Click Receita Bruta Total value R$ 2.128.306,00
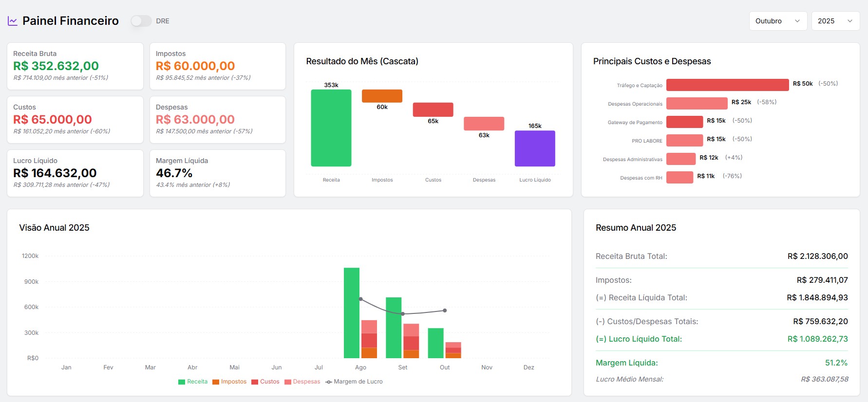Image resolution: width=868 pixels, height=402 pixels. point(818,256)
